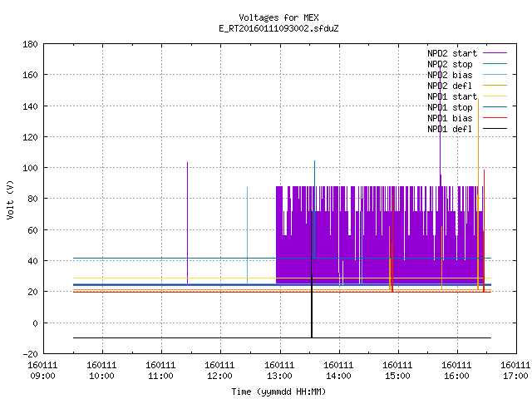
Task: Click the orange NPD2 defl legend line
Action: (495, 85)
